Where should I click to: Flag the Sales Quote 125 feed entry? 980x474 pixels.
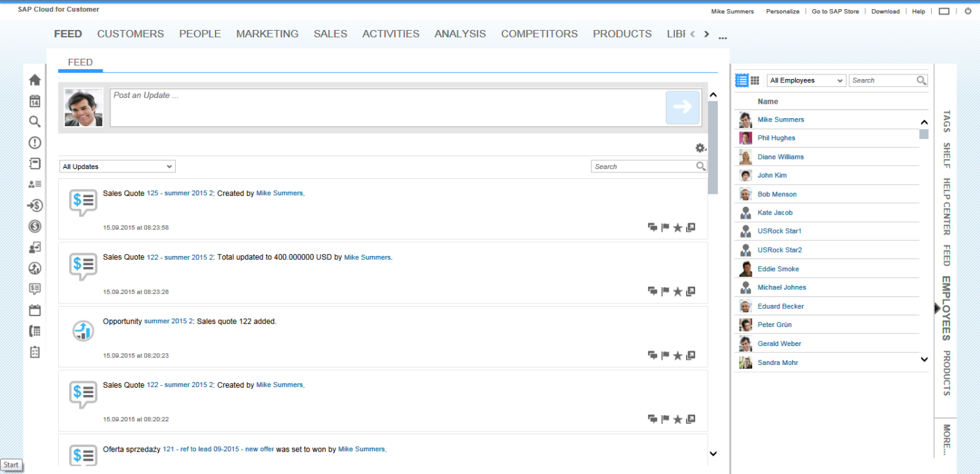tap(665, 227)
